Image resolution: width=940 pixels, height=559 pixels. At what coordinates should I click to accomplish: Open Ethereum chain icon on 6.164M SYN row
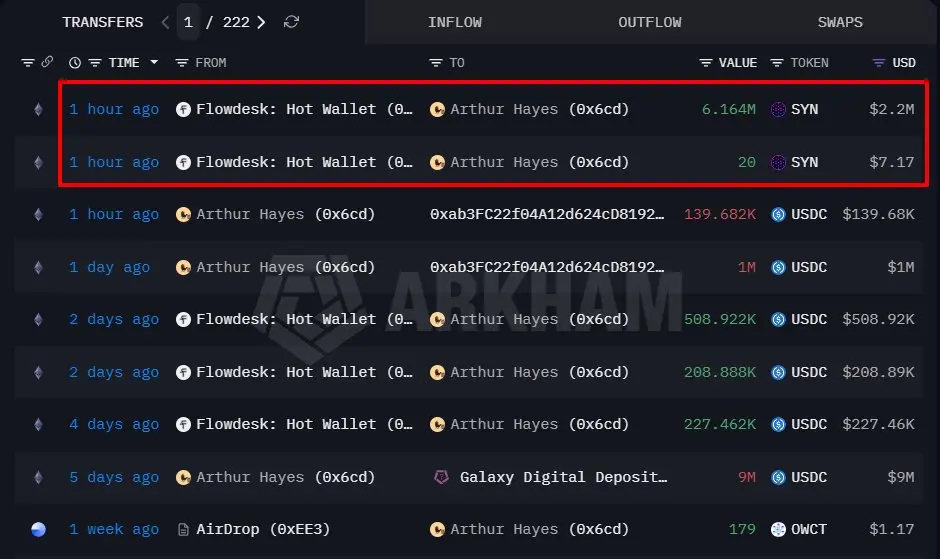(38, 109)
